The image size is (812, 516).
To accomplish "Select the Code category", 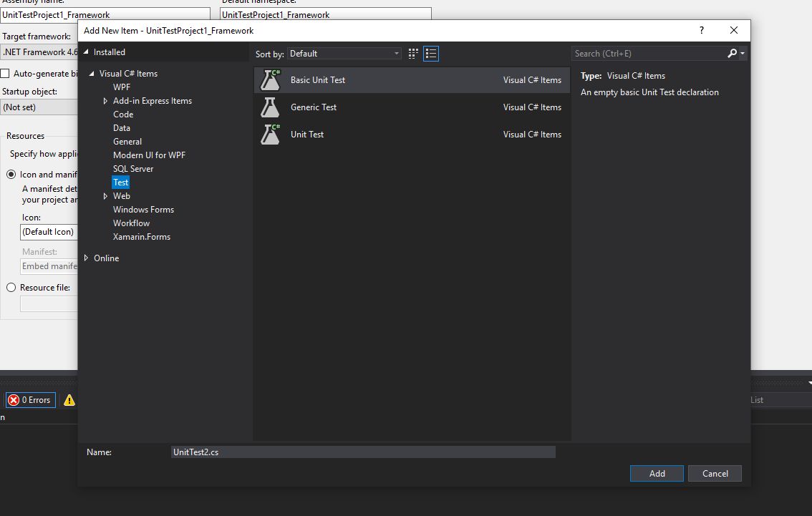I will pos(123,115).
